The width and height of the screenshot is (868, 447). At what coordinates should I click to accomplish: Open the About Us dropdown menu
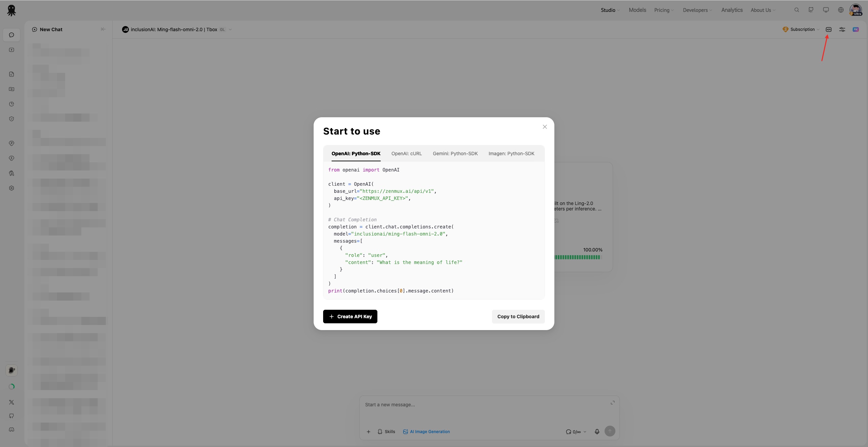point(763,10)
